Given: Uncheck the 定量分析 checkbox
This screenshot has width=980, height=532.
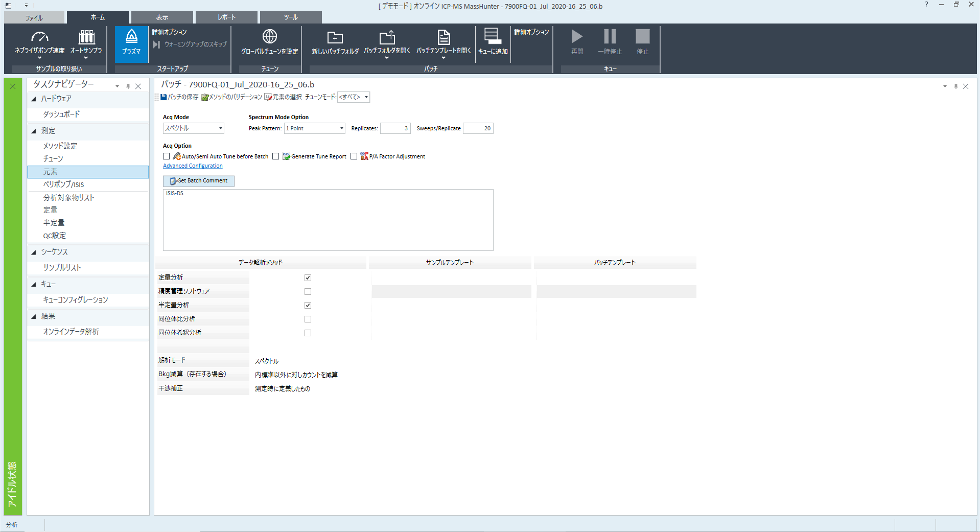Looking at the screenshot, I should [308, 277].
